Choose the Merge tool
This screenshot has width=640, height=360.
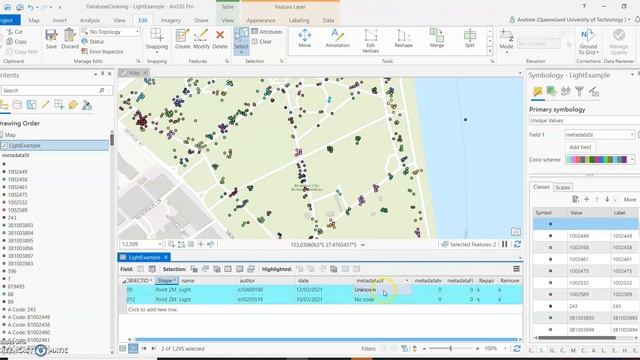(x=436, y=38)
